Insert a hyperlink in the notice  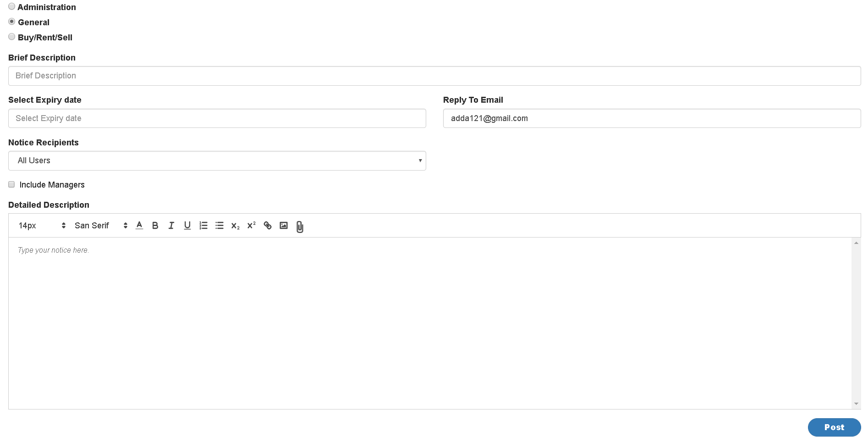tap(268, 226)
